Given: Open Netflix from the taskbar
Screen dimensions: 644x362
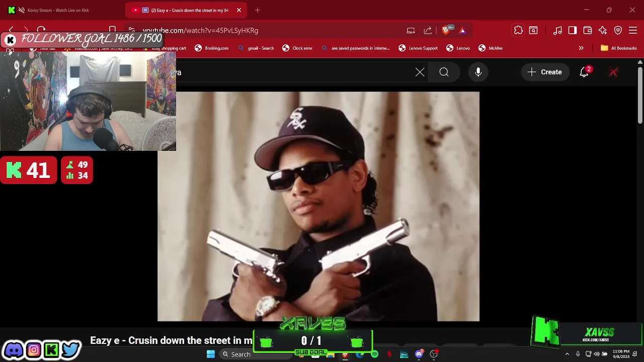Looking at the screenshot, I should pos(389,354).
